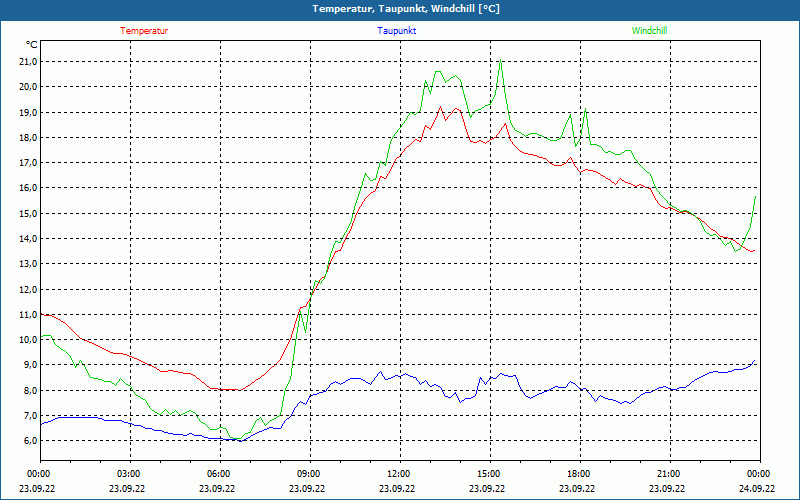Click the '24.09.22' date label
Viewport: 800px width, 500px height.
(x=758, y=488)
